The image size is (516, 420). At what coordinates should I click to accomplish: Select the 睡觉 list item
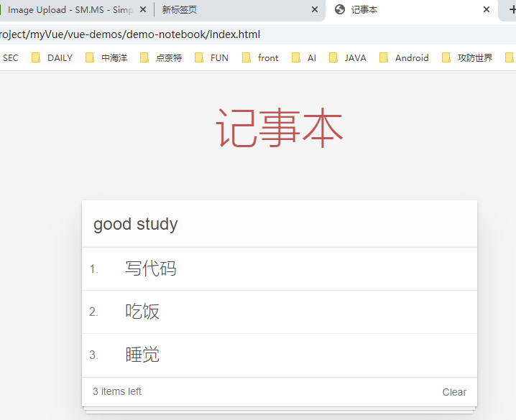pos(280,355)
